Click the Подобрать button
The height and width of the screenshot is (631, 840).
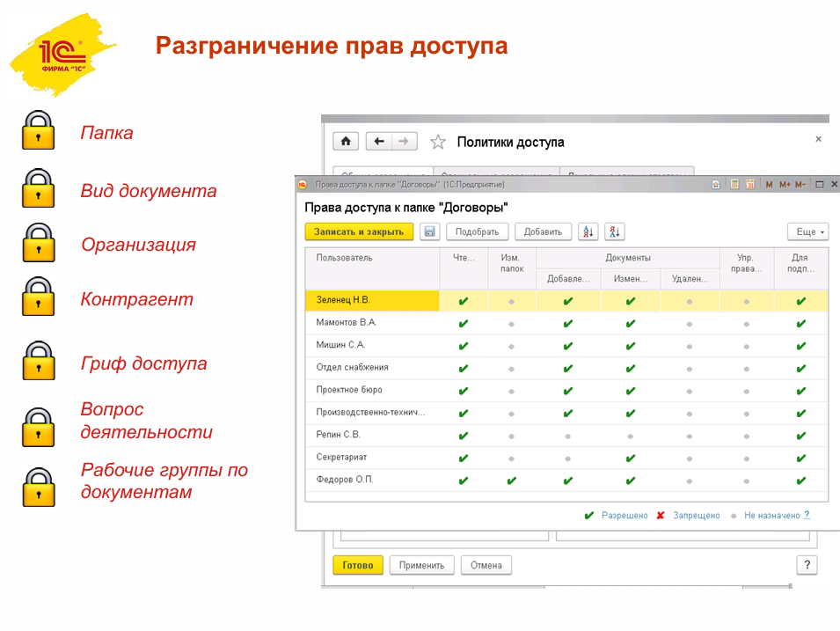[477, 231]
